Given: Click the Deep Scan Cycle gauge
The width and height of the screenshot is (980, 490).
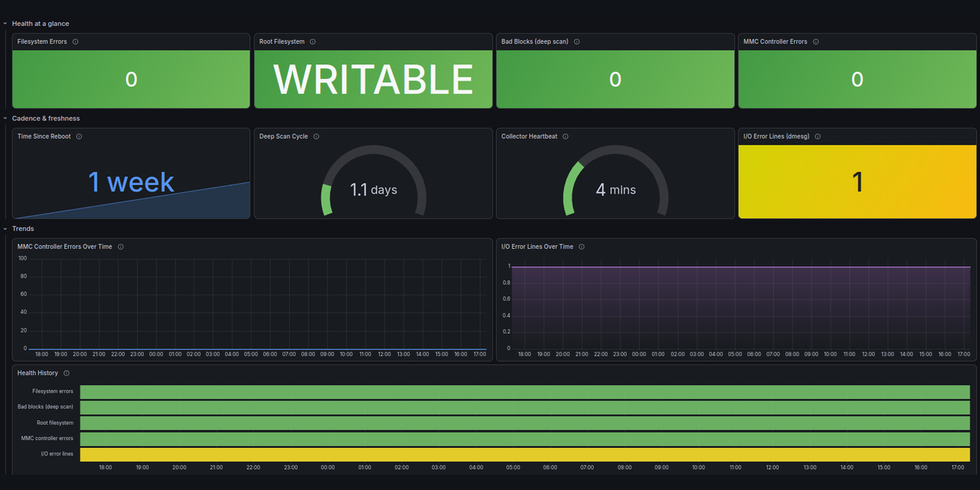Looking at the screenshot, I should click(x=374, y=181).
